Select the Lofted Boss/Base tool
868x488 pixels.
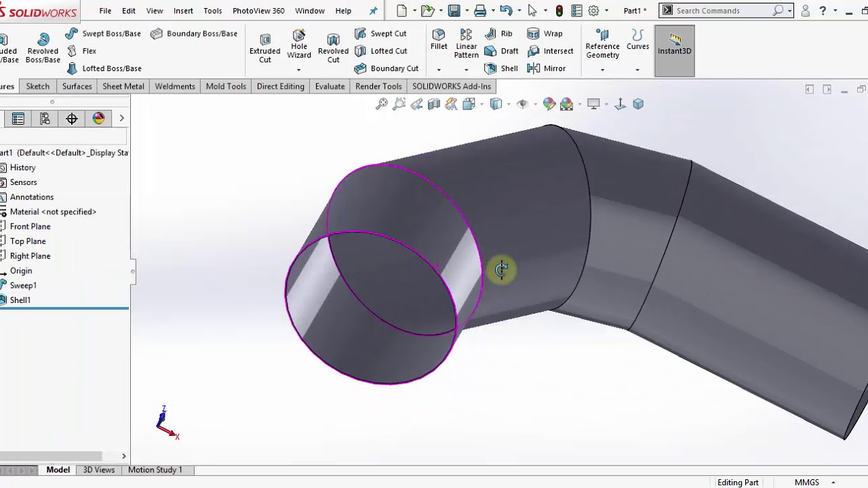(104, 68)
